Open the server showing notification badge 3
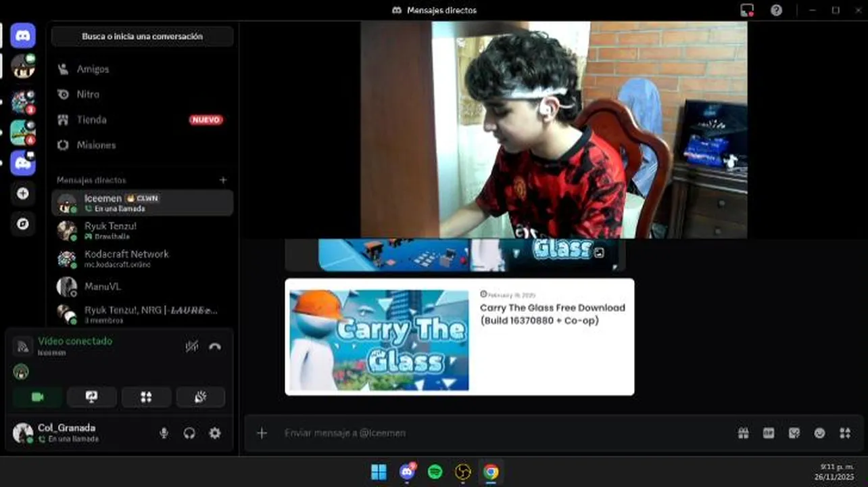The height and width of the screenshot is (487, 868). tap(23, 102)
